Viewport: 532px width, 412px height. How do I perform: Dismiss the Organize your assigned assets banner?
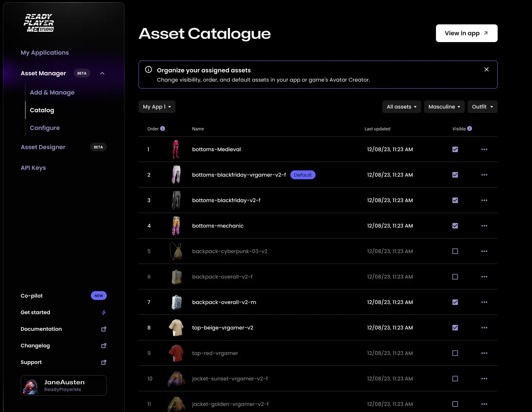[487, 69]
